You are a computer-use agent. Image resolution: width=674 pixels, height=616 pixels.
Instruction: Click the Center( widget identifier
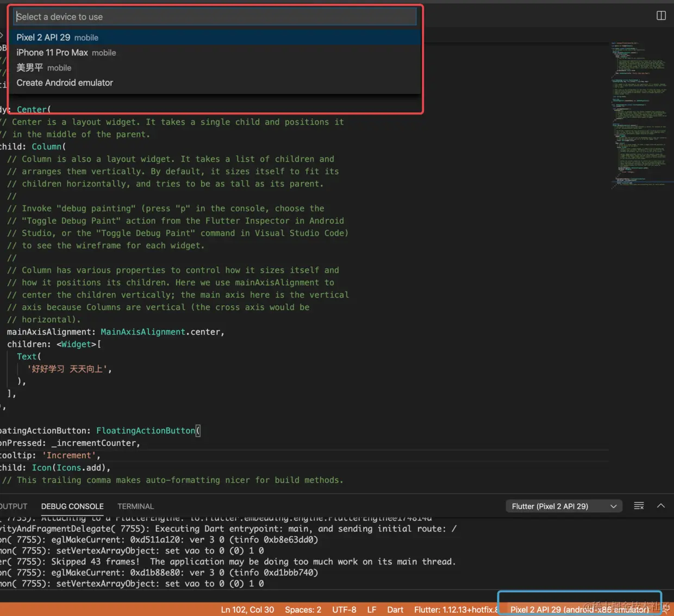click(34, 109)
